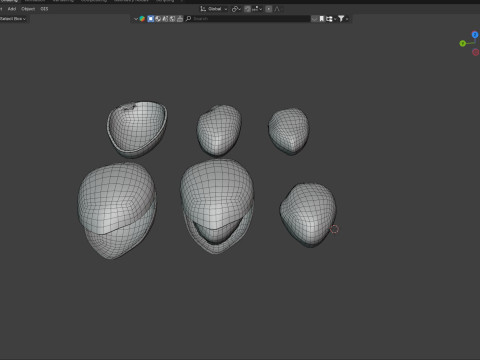Toggle snapping with the magnet icon
Image resolution: width=480 pixels, height=360 pixels.
tap(247, 9)
